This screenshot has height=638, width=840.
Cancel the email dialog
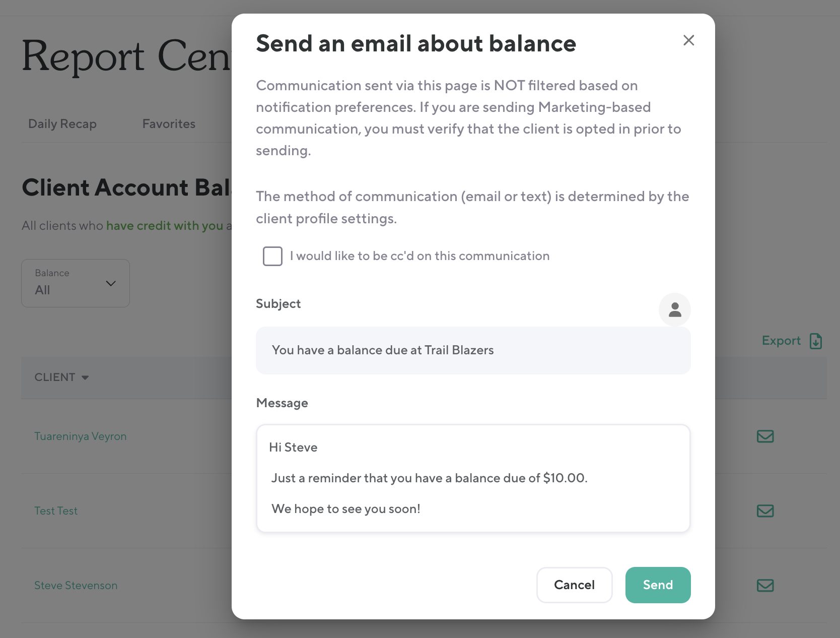[574, 585]
